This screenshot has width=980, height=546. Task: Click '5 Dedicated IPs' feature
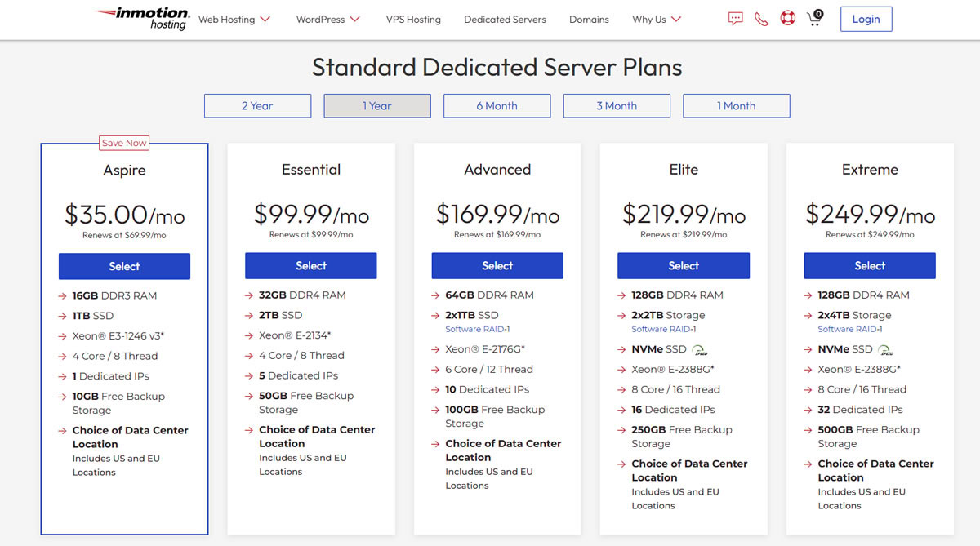click(x=298, y=375)
